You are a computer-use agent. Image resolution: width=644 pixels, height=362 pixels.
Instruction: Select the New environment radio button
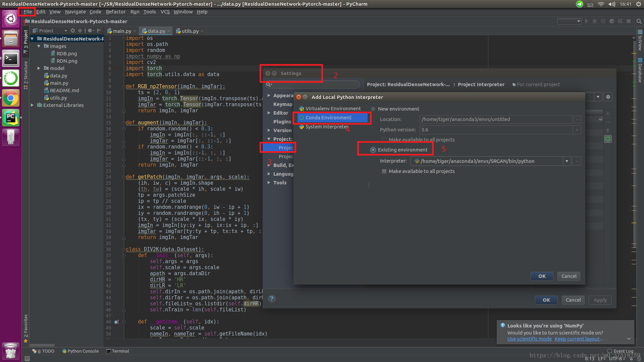point(373,109)
